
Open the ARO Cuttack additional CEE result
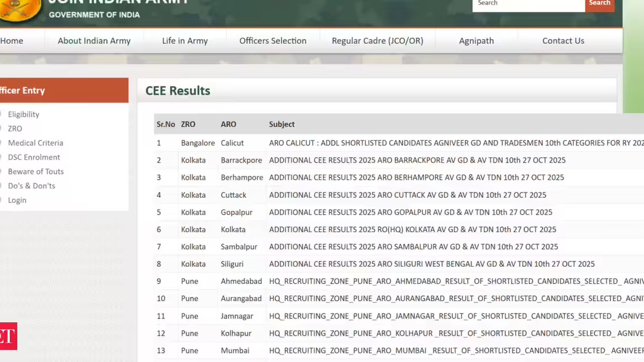pos(408,195)
